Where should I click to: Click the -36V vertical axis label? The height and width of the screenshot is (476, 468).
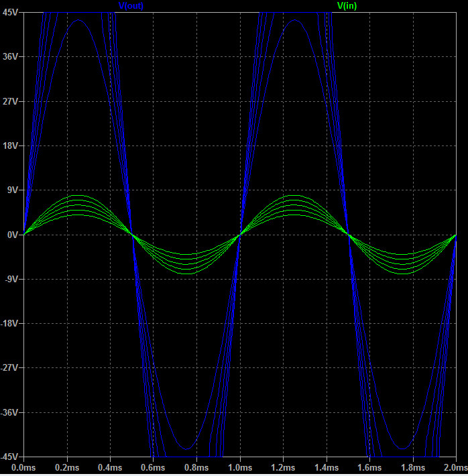(x=9, y=412)
